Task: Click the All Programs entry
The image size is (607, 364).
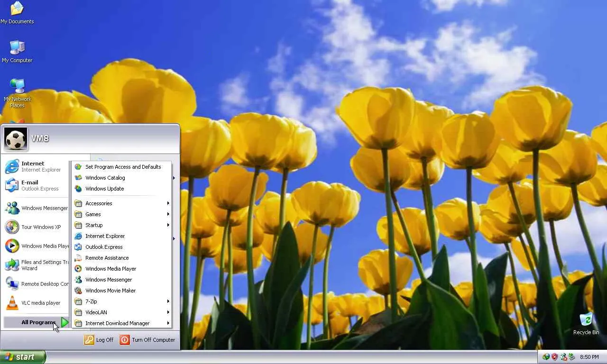Action: click(x=37, y=323)
